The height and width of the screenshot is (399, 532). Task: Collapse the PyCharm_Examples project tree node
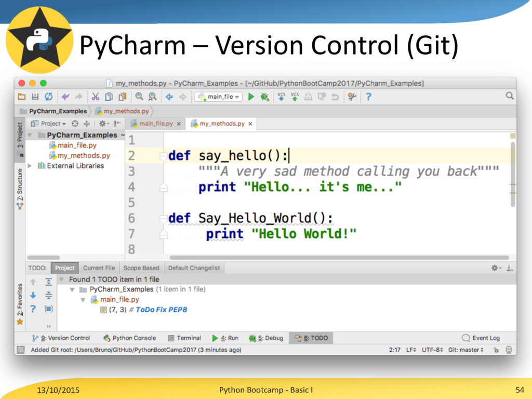pyautogui.click(x=30, y=135)
